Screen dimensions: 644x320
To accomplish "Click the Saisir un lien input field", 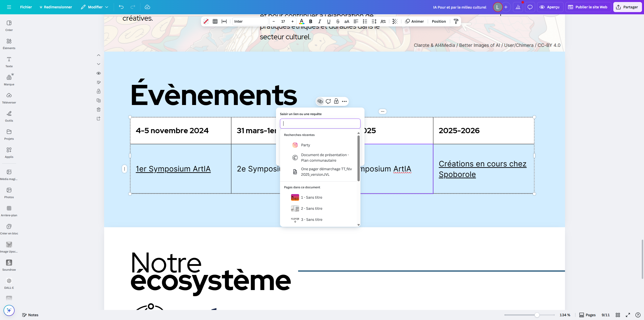I will coord(320,123).
